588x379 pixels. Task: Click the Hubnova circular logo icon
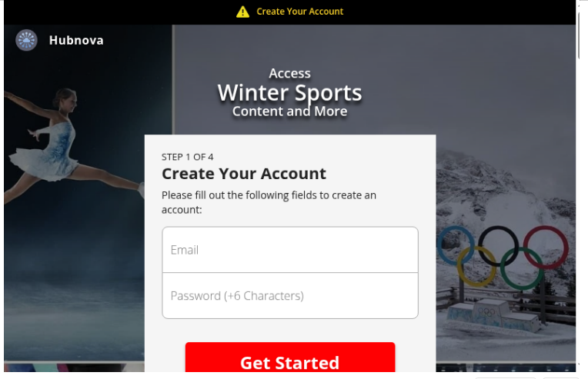click(x=26, y=40)
